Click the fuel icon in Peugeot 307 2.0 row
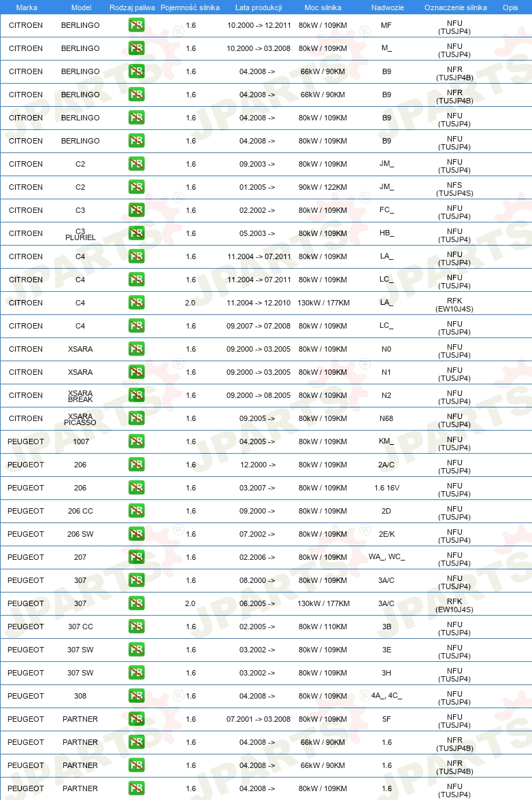The width and height of the screenshot is (532, 800). [x=136, y=603]
